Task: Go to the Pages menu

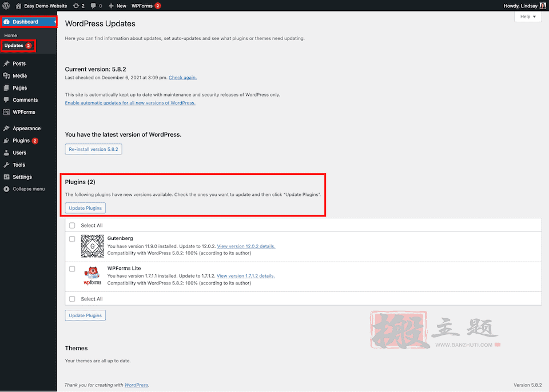Action: [20, 88]
